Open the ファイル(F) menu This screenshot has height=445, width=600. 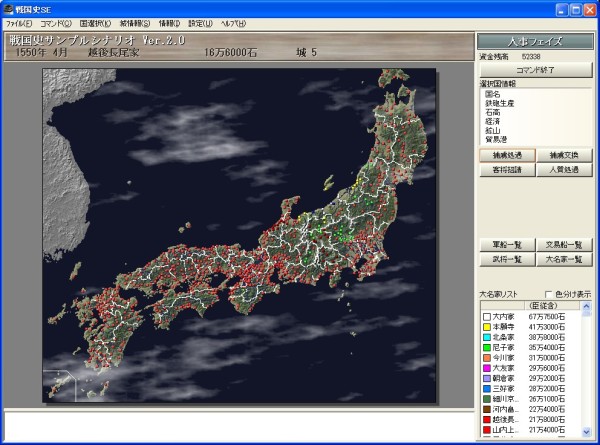[19, 24]
